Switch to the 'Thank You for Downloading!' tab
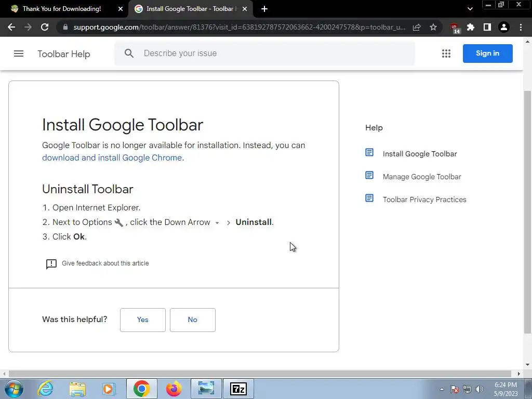 click(x=62, y=9)
